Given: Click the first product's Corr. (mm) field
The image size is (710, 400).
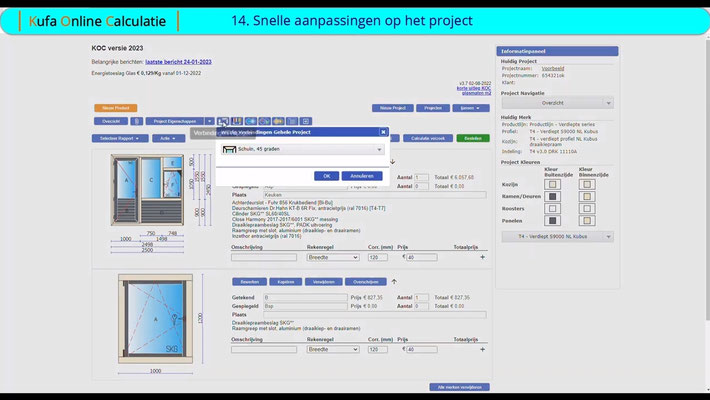Looking at the screenshot, I should click(378, 257).
